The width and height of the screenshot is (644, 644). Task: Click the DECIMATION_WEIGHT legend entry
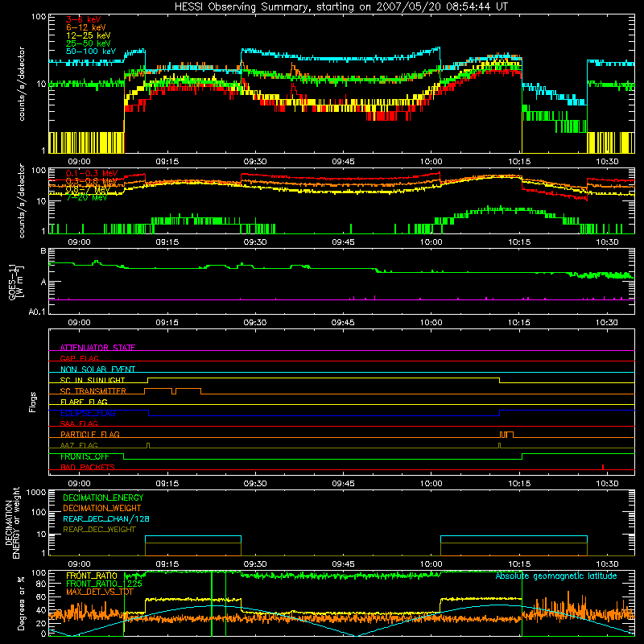pyautogui.click(x=102, y=508)
